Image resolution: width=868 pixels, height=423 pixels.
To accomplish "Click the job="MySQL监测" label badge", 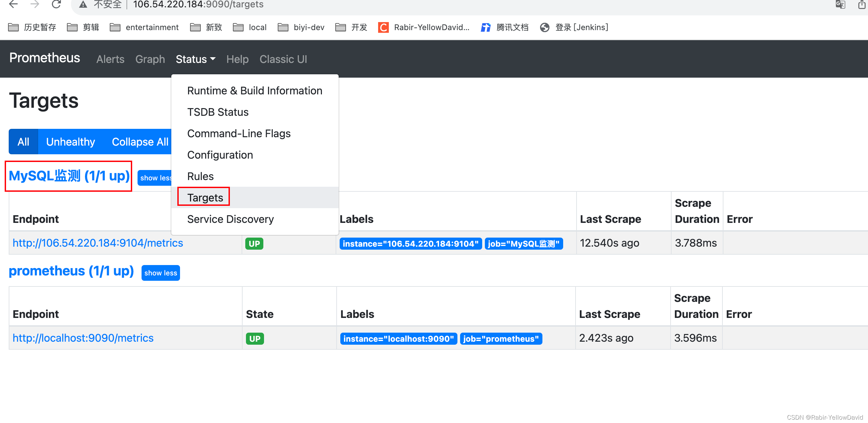I will (x=523, y=244).
